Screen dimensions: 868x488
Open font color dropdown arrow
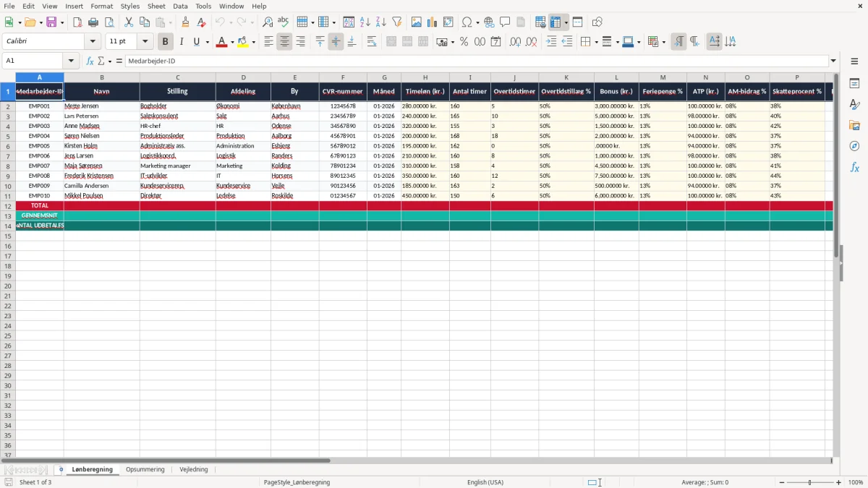point(231,42)
